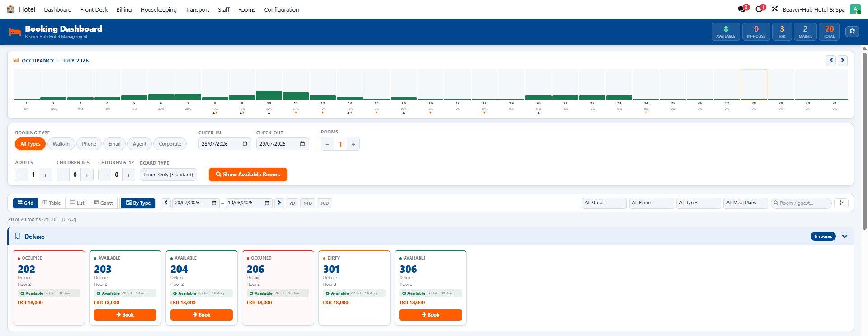Click the occupancy chart icon

[16, 60]
